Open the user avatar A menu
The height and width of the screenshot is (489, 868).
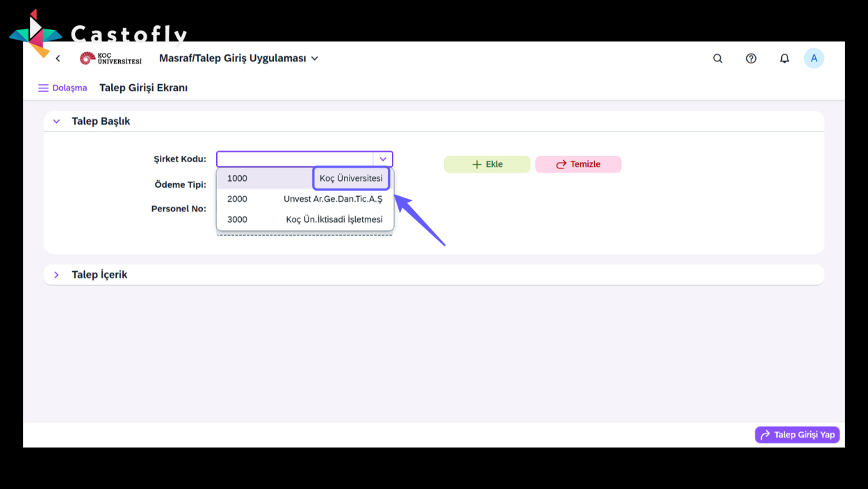(814, 58)
